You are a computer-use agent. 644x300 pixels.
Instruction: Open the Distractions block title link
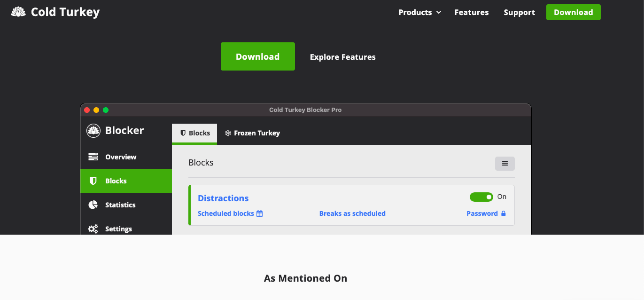coord(223,198)
